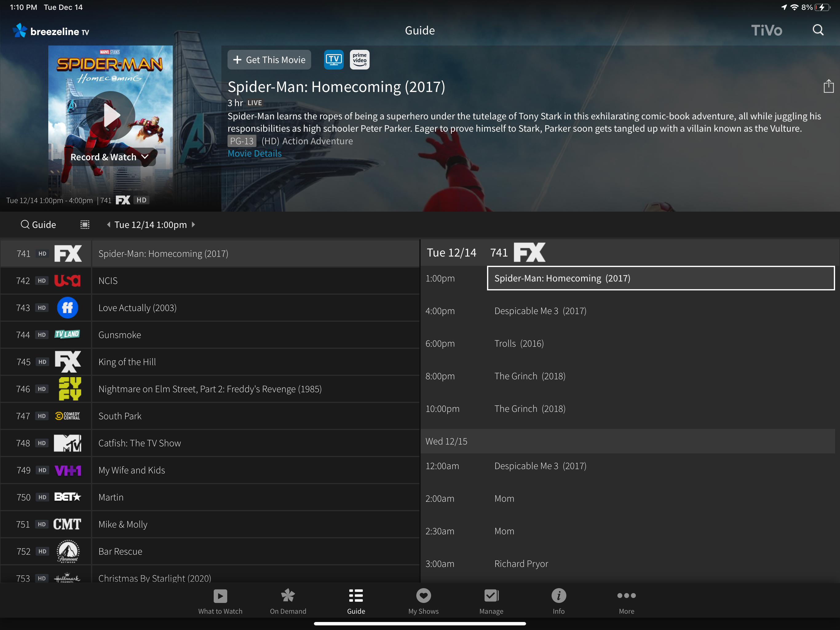Screen dimensions: 840x630
Task: Switch to On Demand tab
Action: point(288,601)
